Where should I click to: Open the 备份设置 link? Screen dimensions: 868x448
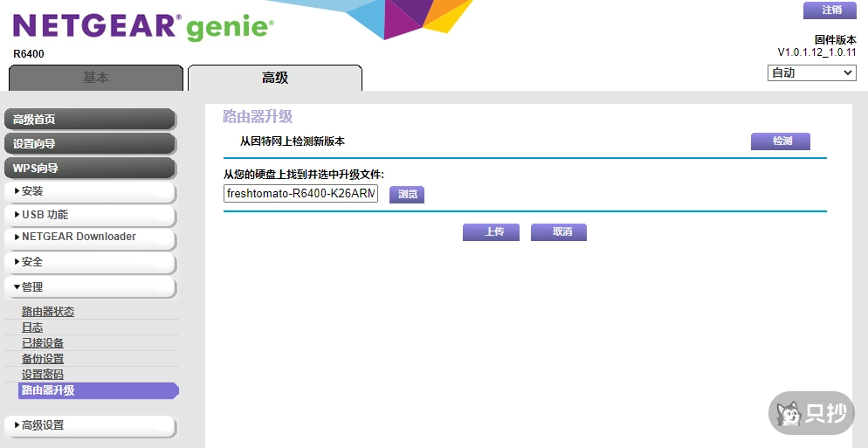(43, 359)
